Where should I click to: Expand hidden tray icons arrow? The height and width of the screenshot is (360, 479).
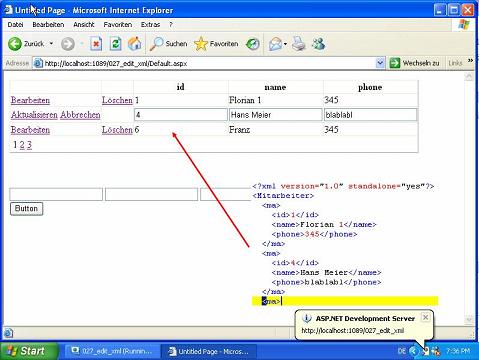point(413,351)
